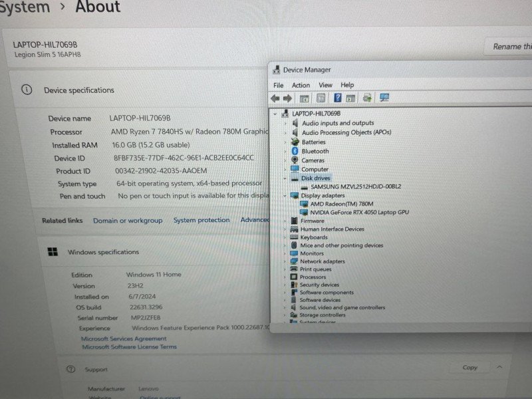Click the Legion Slim 5 16APH8 model text
The width and height of the screenshot is (532, 399).
pos(47,55)
